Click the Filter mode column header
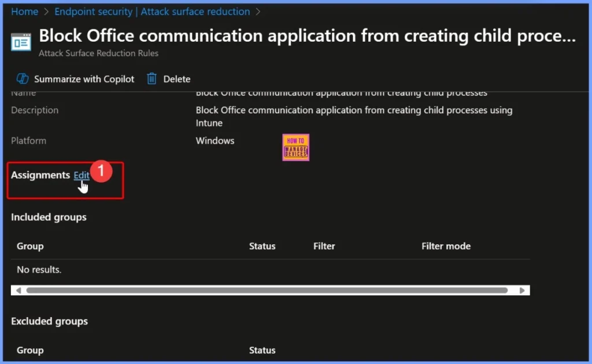Viewport: 592px width, 364px height. (446, 246)
